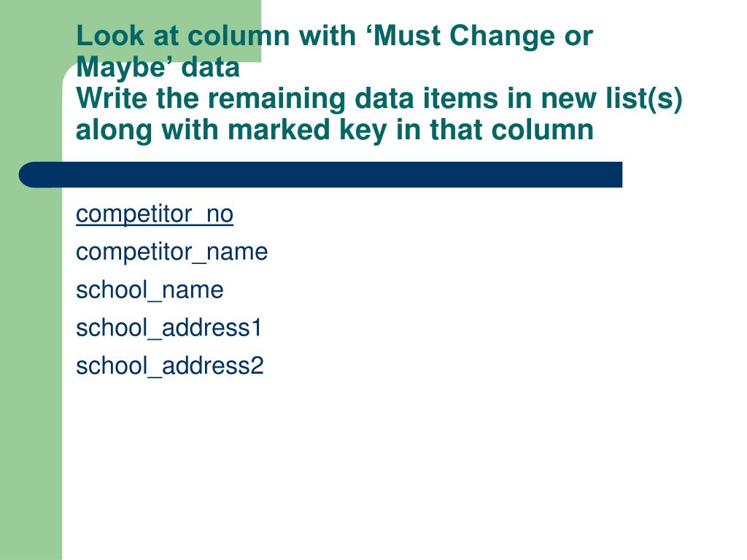Click the underlined competitor_no key
This screenshot has width=747, height=560.
pyautogui.click(x=155, y=214)
